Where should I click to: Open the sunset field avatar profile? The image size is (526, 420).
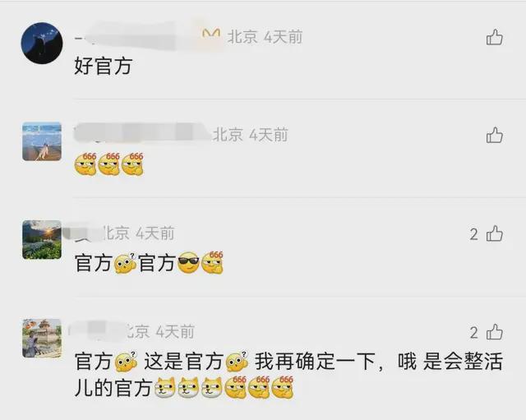pyautogui.click(x=42, y=240)
